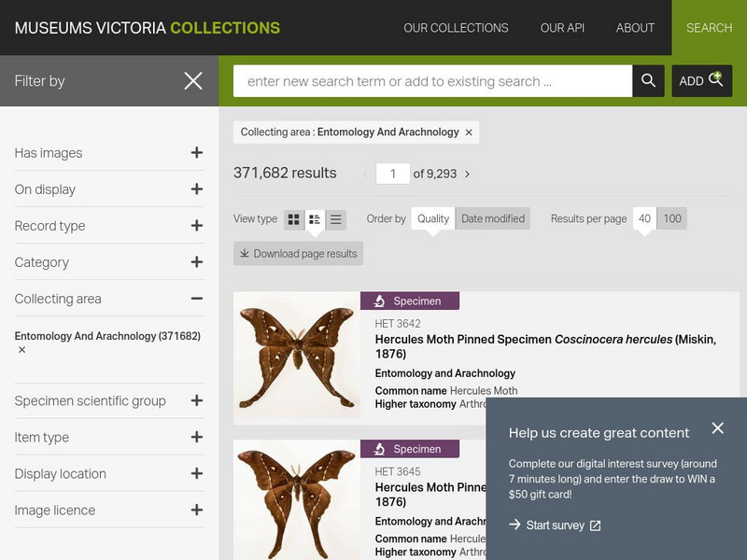Click Entomology And Arachnology (371682) filter text

107,336
